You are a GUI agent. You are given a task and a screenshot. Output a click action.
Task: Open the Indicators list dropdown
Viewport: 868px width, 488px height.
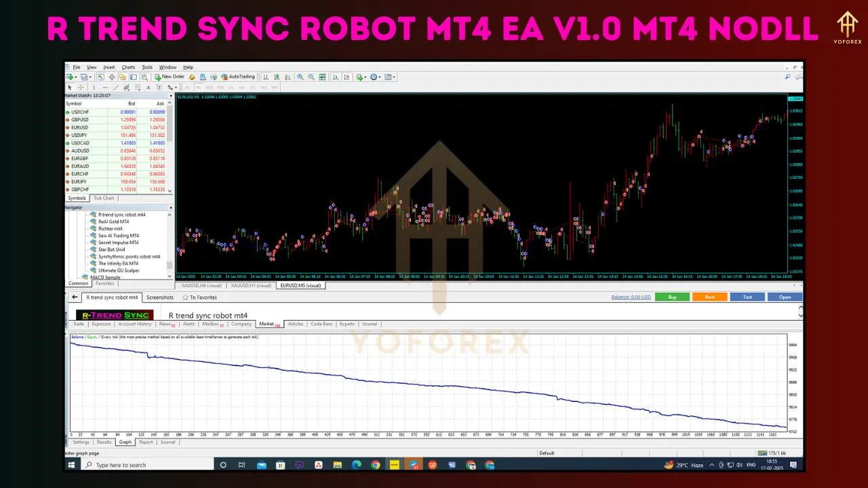pyautogui.click(x=361, y=77)
